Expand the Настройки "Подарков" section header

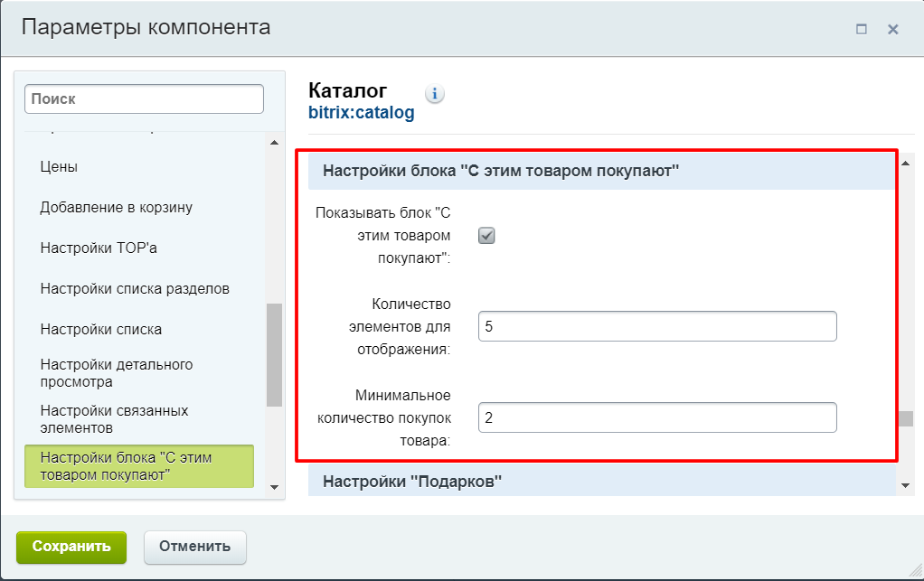(412, 482)
